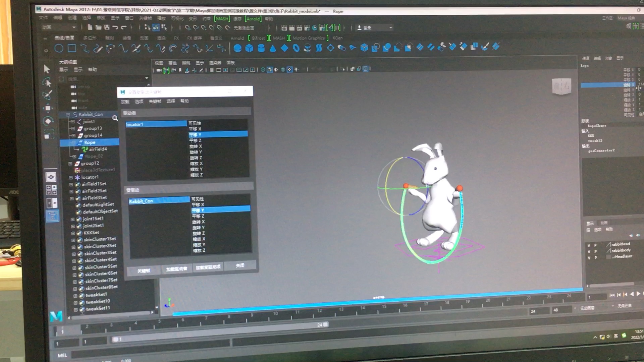Select the NURBS circle shelf tool
The image size is (644, 362).
59,49
